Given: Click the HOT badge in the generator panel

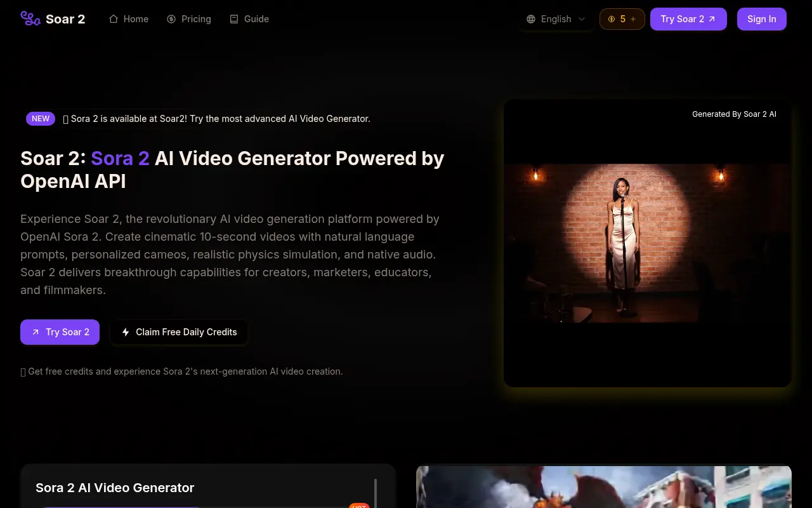Looking at the screenshot, I should (x=359, y=506).
